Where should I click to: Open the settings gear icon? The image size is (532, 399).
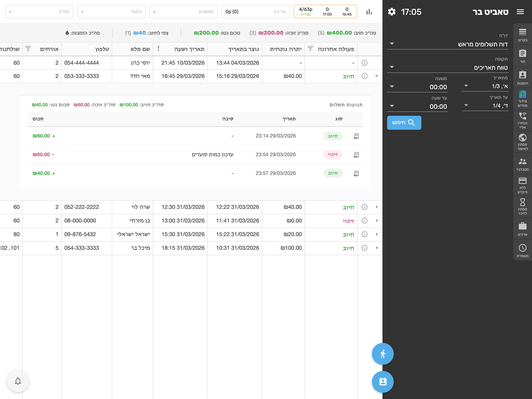[x=392, y=11]
